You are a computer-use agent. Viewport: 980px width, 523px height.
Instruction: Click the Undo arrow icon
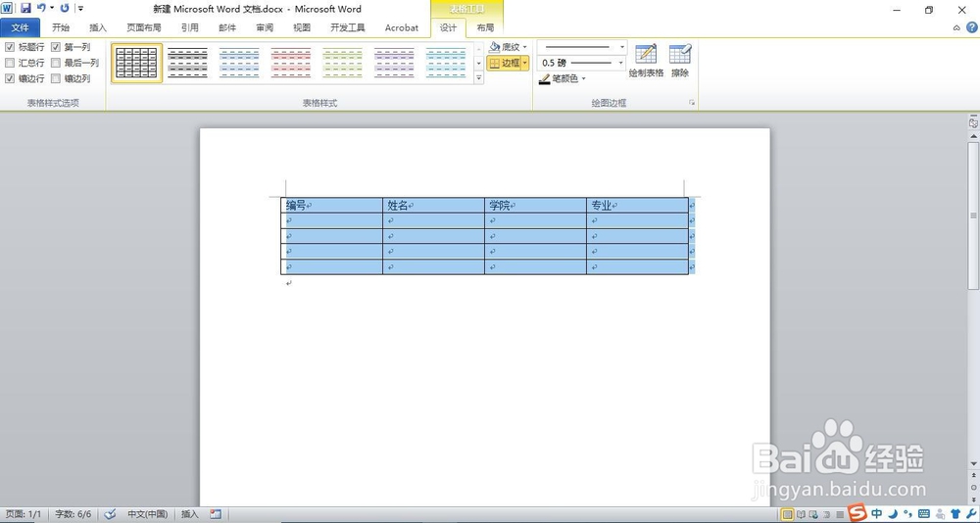41,8
